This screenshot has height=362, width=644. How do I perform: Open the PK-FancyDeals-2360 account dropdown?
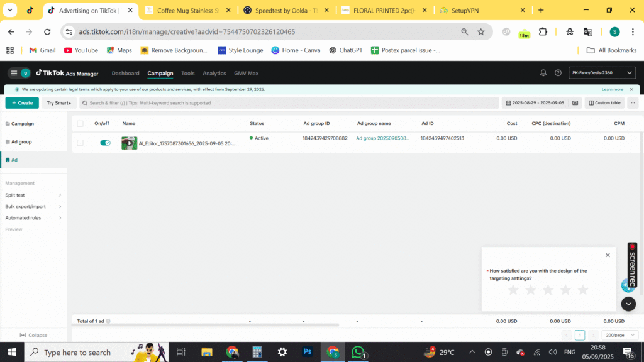[x=602, y=73]
